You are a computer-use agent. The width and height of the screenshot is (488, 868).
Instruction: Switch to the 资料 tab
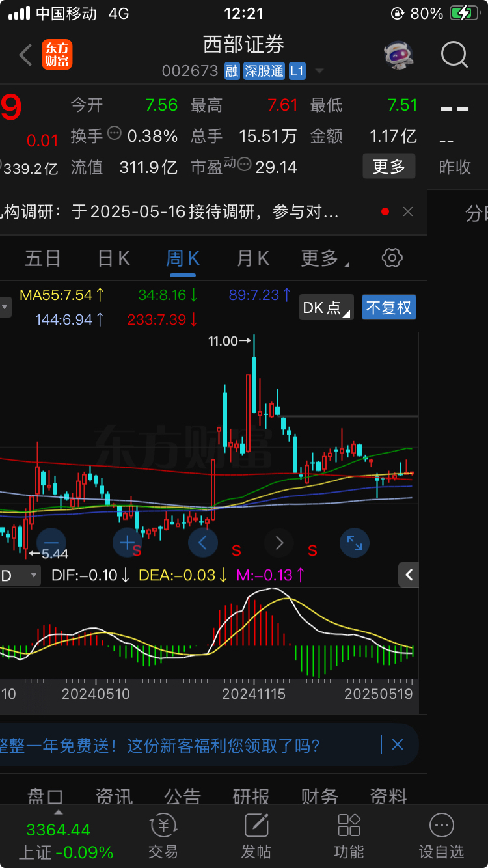point(388,796)
